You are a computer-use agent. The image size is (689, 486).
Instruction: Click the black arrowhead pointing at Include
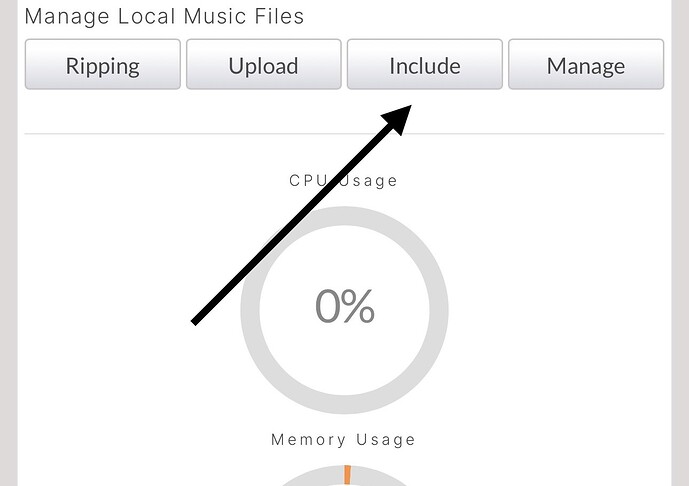coord(399,118)
